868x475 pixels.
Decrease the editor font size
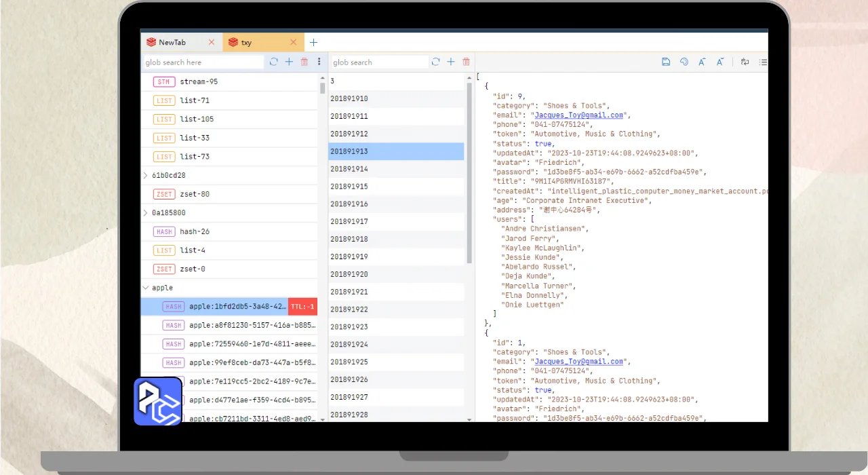tap(719, 62)
